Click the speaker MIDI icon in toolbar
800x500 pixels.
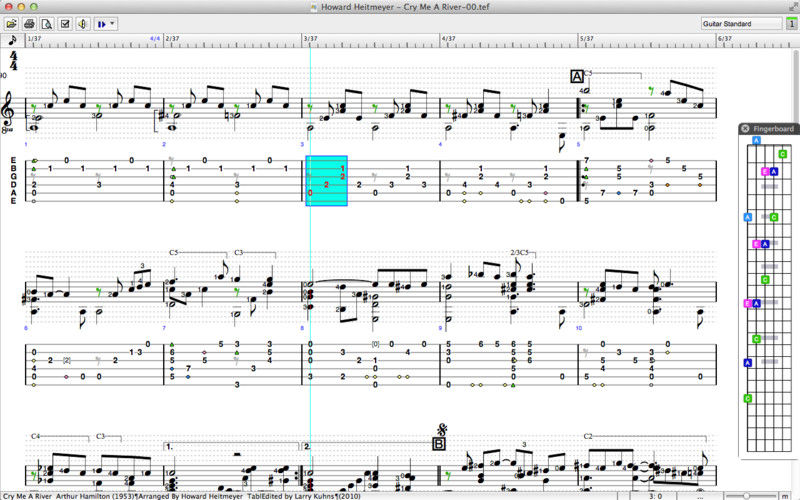[x=83, y=24]
